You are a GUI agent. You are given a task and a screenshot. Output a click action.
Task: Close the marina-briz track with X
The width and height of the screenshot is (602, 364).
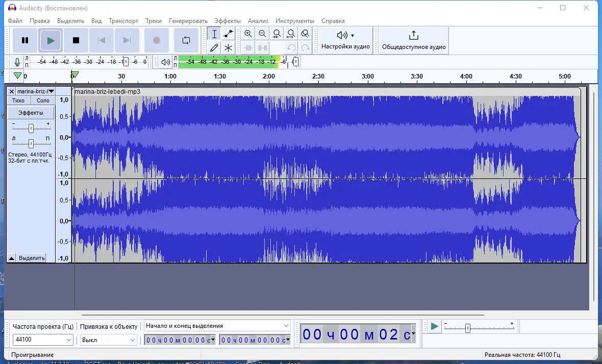tap(12, 91)
